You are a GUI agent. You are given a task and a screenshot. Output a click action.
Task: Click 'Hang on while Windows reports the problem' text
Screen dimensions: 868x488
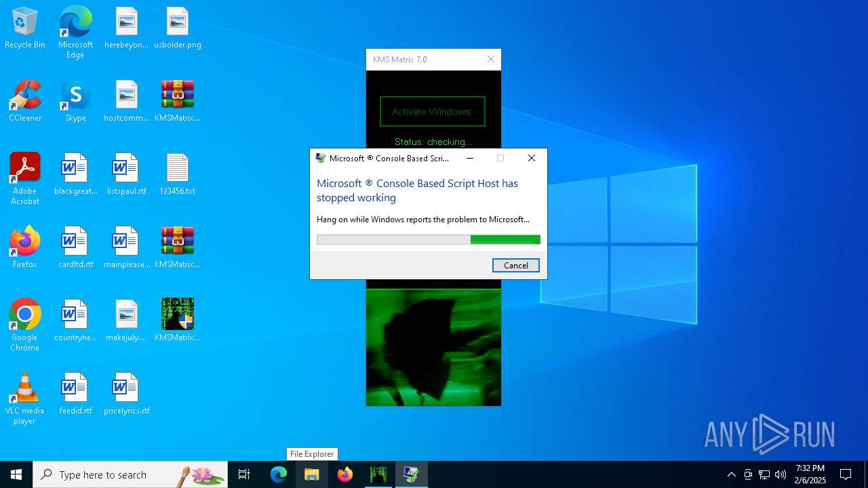coord(423,220)
